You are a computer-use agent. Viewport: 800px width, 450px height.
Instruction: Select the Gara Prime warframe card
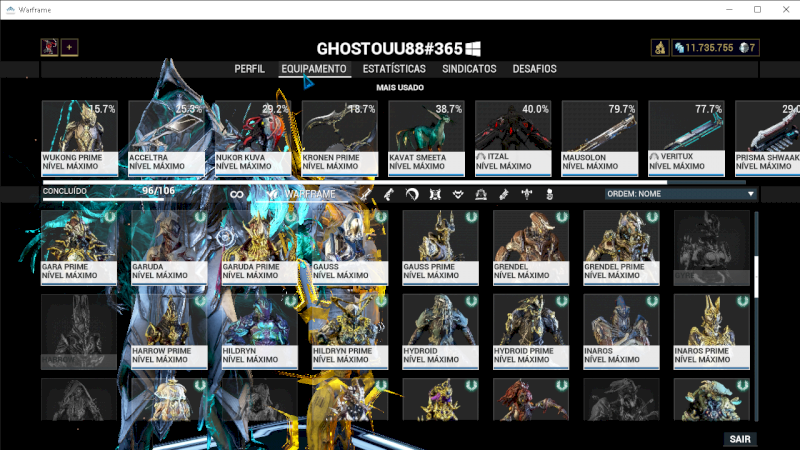(79, 247)
